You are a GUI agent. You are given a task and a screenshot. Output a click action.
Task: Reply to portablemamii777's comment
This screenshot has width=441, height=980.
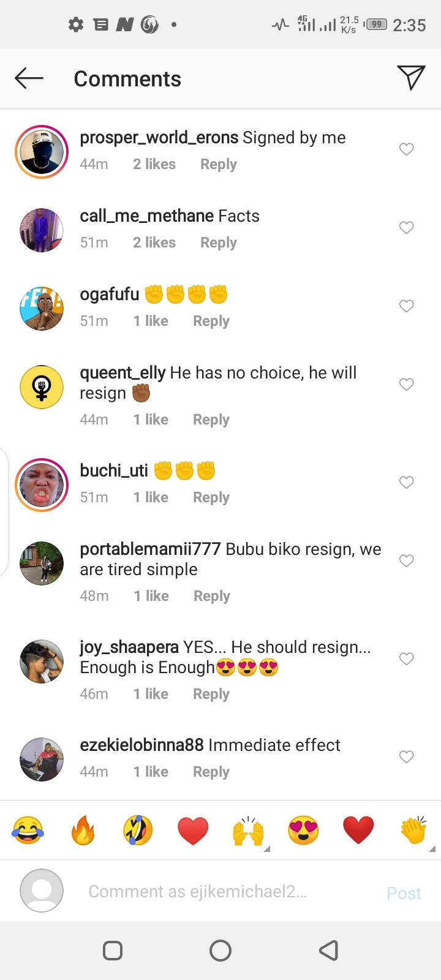pos(212,596)
